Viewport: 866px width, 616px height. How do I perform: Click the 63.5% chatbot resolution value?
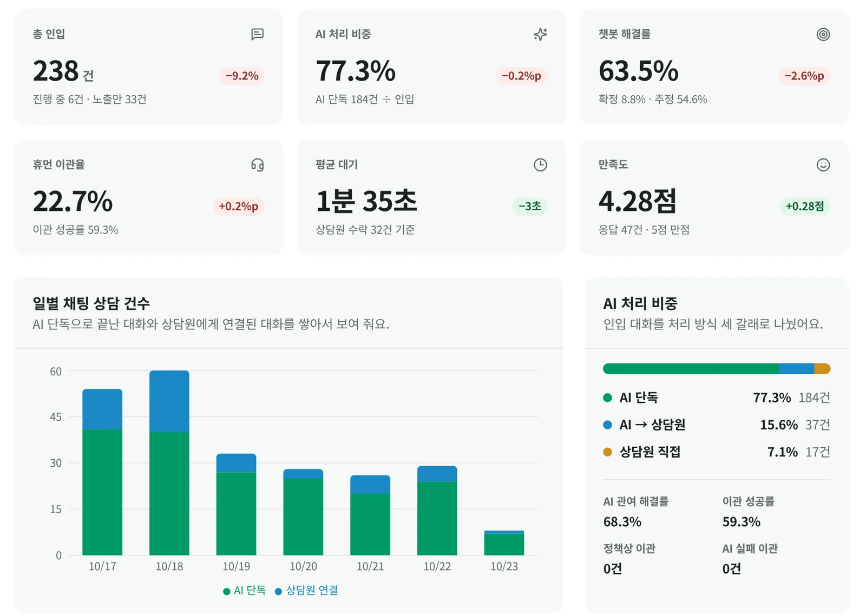(x=639, y=71)
